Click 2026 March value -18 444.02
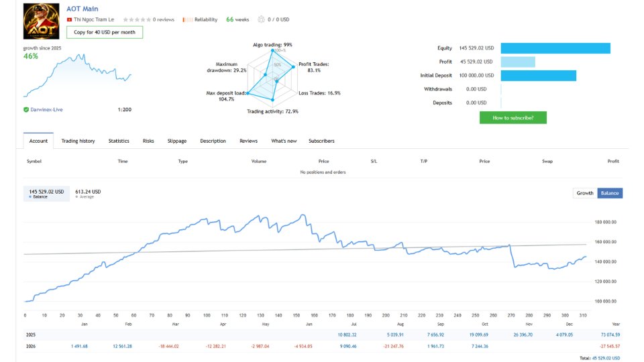 pos(169,347)
